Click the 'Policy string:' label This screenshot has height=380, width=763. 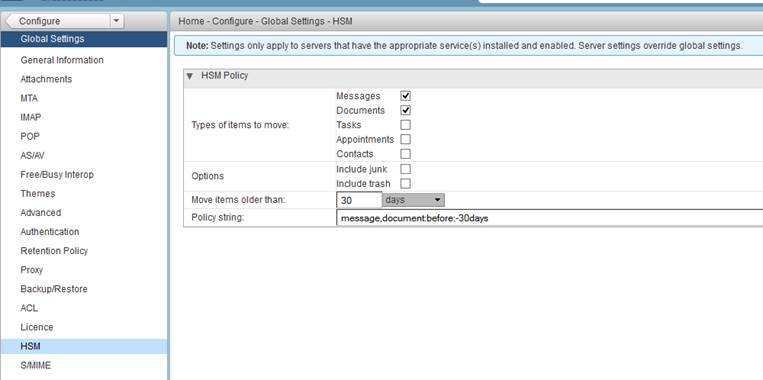218,217
